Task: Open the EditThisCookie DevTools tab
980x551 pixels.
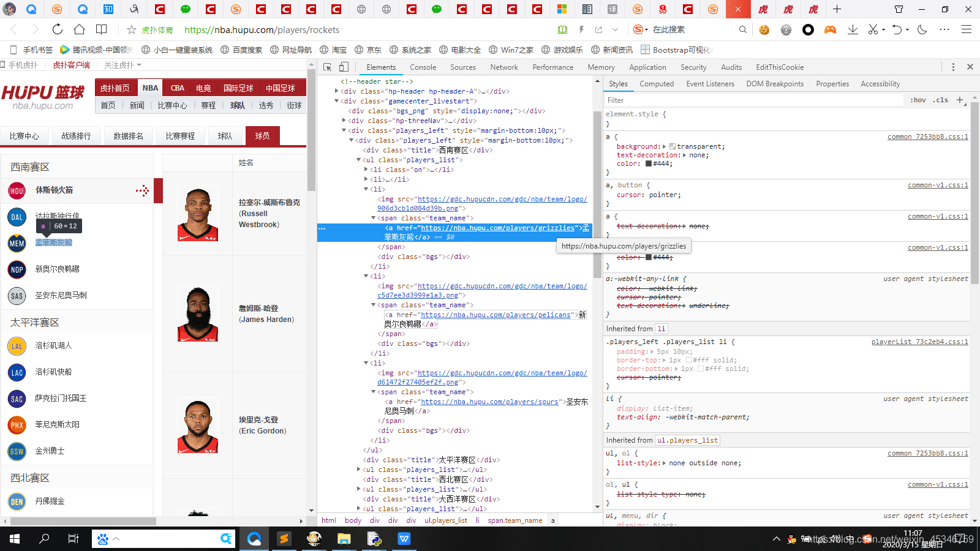Action: point(780,67)
